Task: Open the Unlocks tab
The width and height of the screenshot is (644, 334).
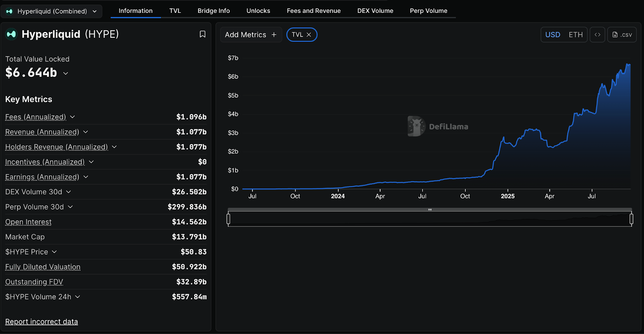Action: click(x=258, y=11)
